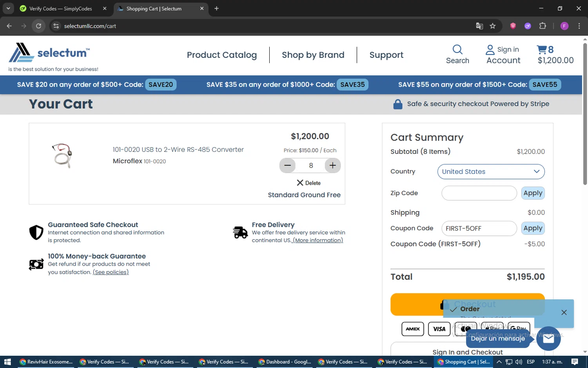This screenshot has height=368, width=588.
Task: Open the tab search dropdown arrow
Action: click(8, 9)
